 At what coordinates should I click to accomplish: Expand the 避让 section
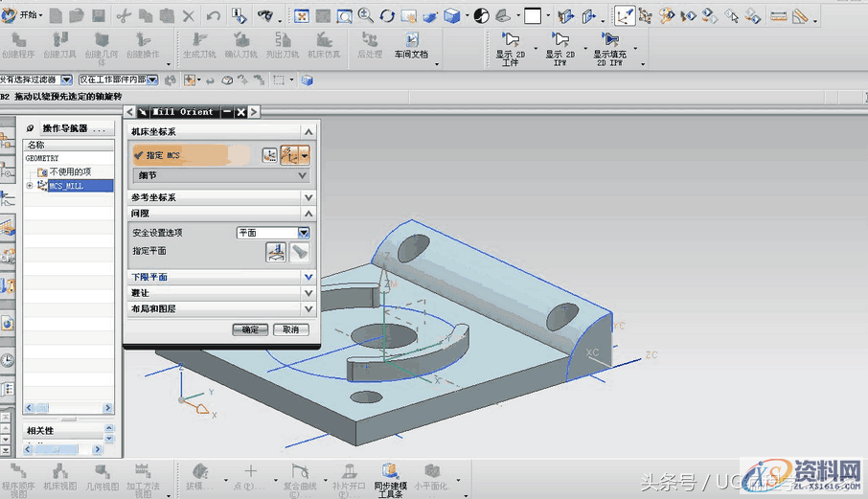click(x=308, y=293)
